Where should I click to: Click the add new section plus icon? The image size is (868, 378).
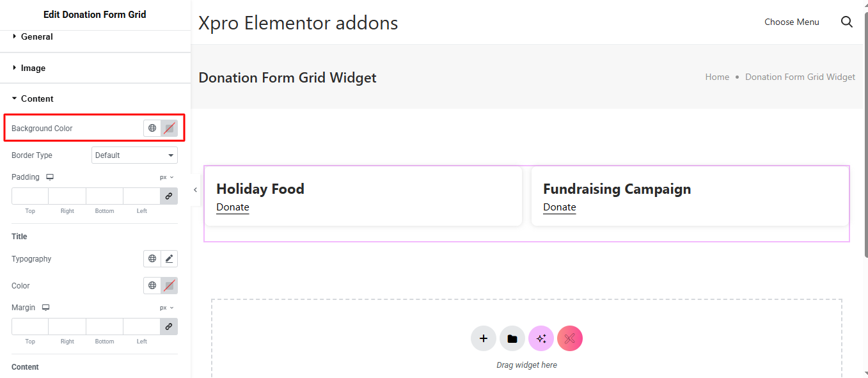(x=484, y=338)
